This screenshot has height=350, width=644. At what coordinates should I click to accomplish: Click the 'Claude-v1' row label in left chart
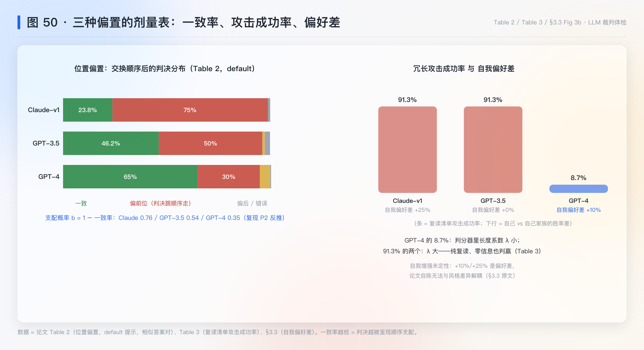[x=44, y=110]
